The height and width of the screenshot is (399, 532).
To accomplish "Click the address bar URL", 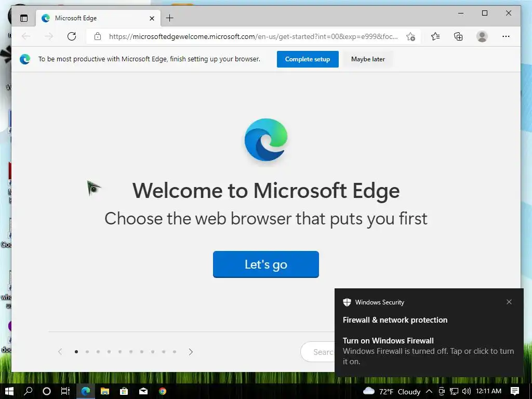I will click(253, 36).
